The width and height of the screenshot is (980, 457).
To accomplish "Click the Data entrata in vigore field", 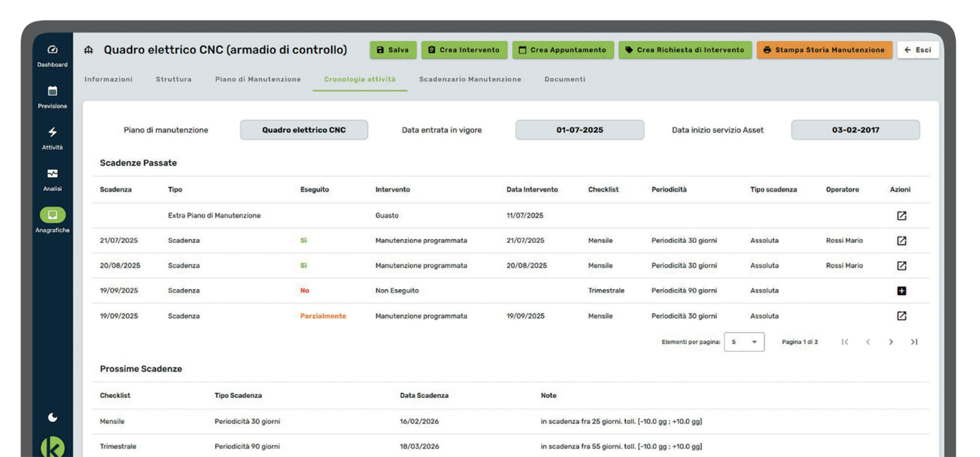I will (579, 130).
